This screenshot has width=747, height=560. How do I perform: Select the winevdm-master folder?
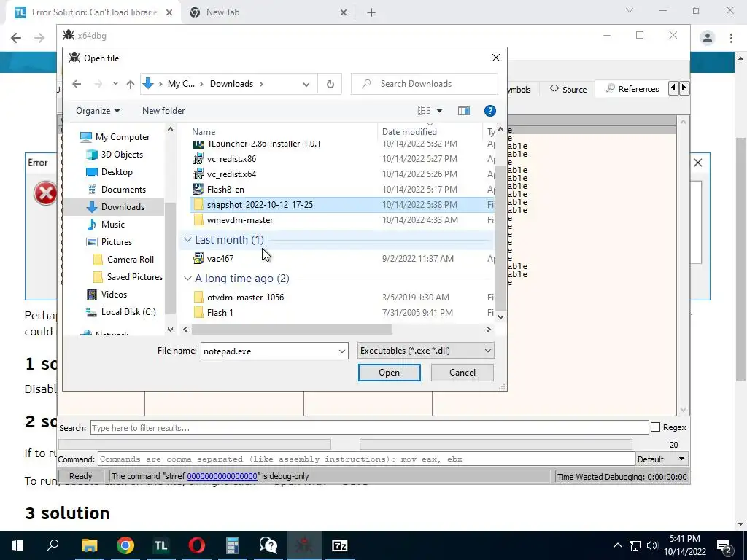[x=342, y=220]
